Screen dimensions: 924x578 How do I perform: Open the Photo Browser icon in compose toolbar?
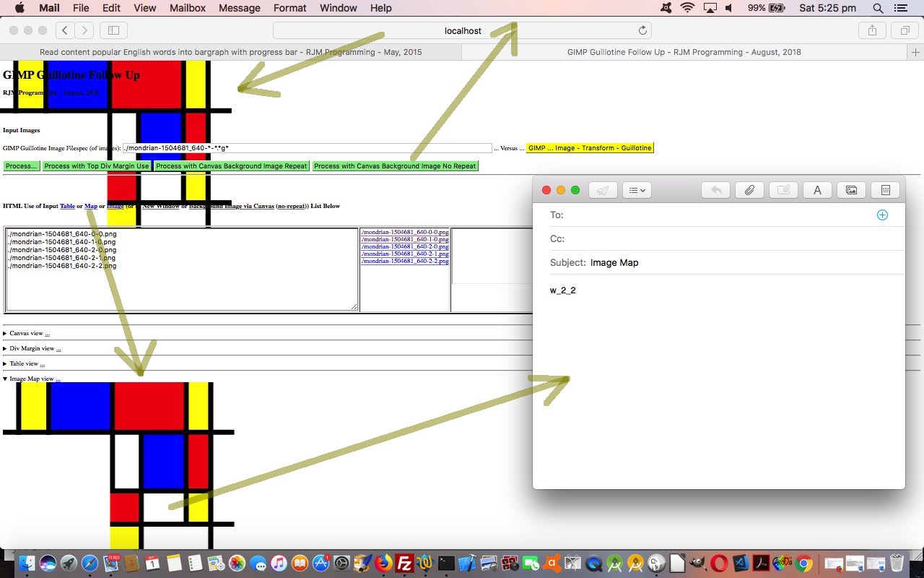tap(851, 190)
